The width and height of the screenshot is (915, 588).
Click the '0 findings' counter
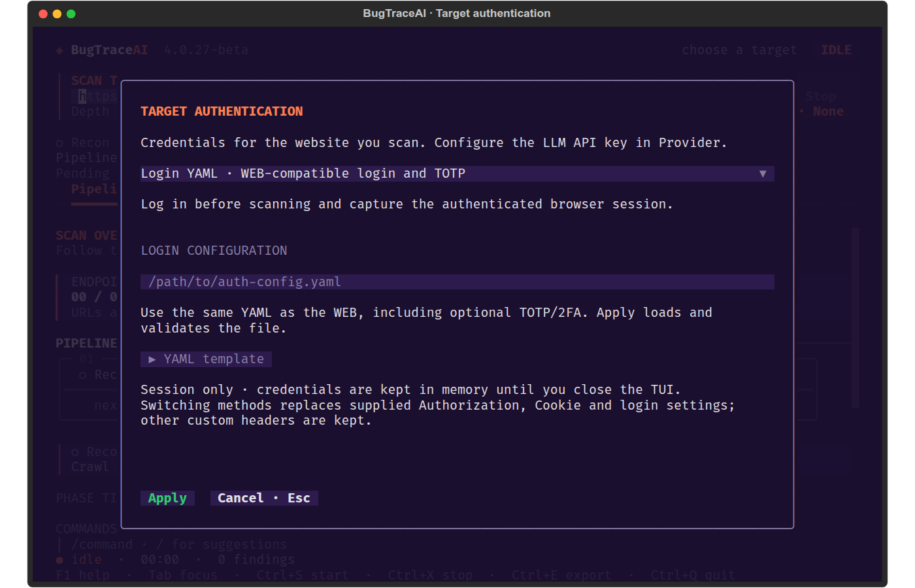tap(256, 559)
